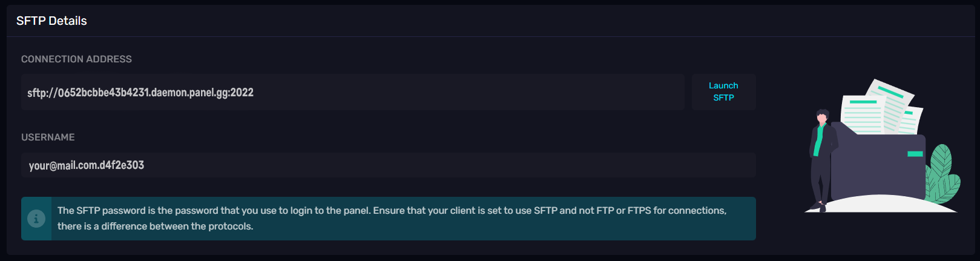Click the your@mail.com.d4f2e303 username text

(87, 165)
